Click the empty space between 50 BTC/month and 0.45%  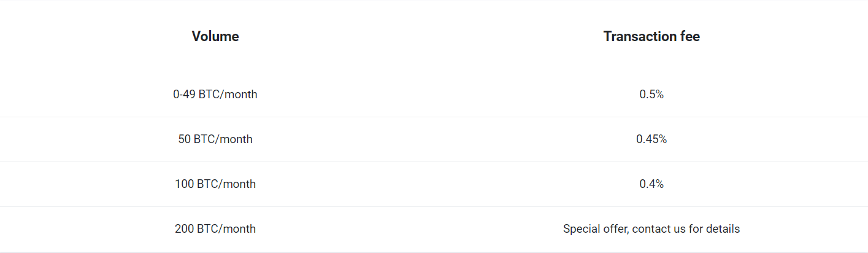point(444,139)
